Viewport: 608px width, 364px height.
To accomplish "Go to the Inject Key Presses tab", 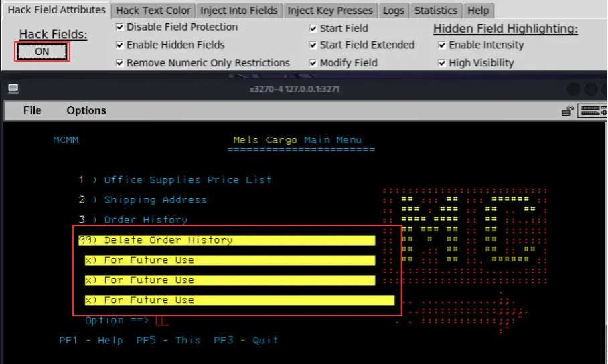I will tap(329, 11).
